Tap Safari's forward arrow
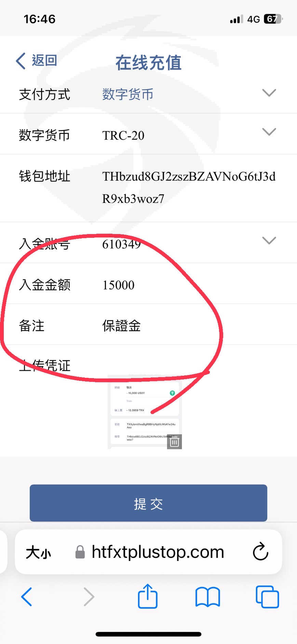Screen dimensions: 297x644 (89, 597)
